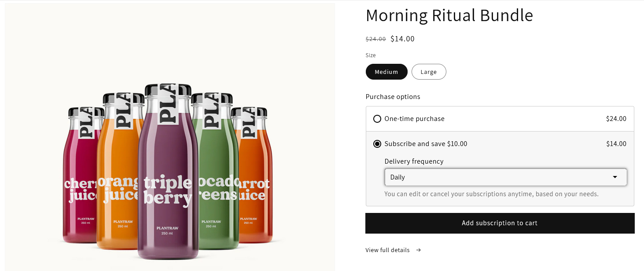Click the dropdown caret on the Daily selector
The width and height of the screenshot is (644, 271).
click(x=615, y=177)
